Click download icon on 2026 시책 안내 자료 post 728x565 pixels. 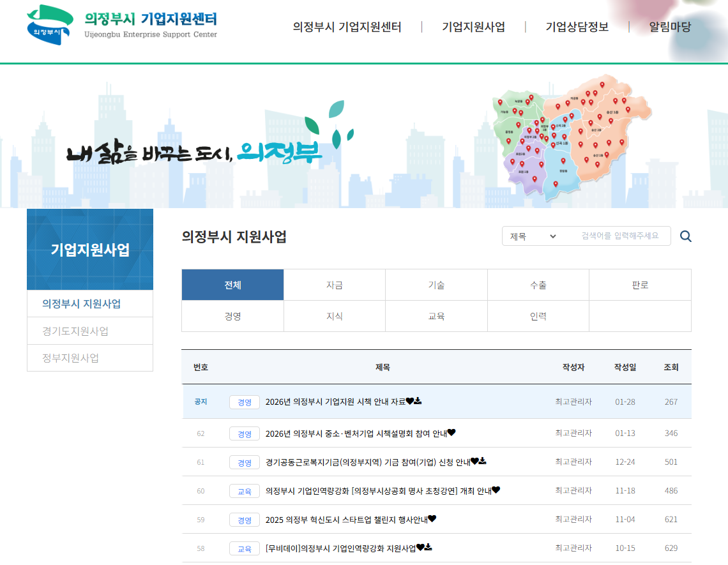418,402
